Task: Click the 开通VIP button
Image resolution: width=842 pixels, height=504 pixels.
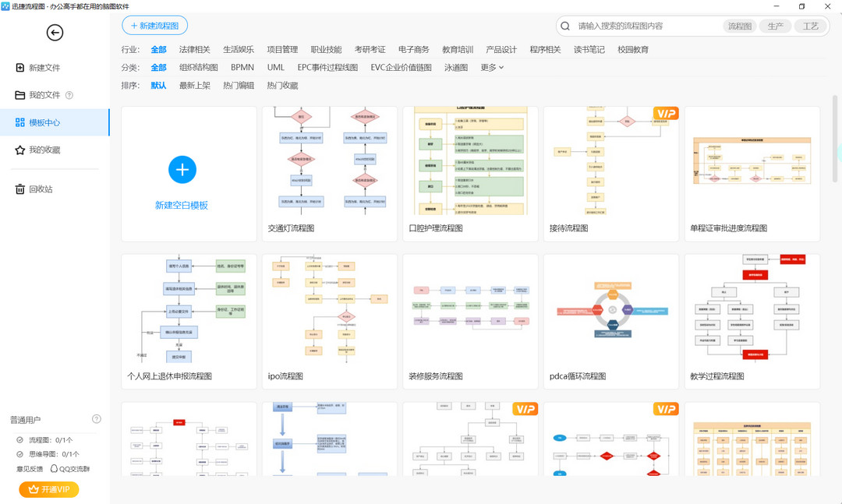Action: click(48, 489)
